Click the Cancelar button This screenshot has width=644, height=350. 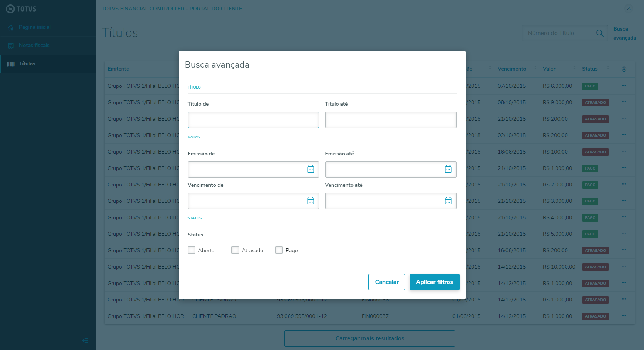(387, 282)
